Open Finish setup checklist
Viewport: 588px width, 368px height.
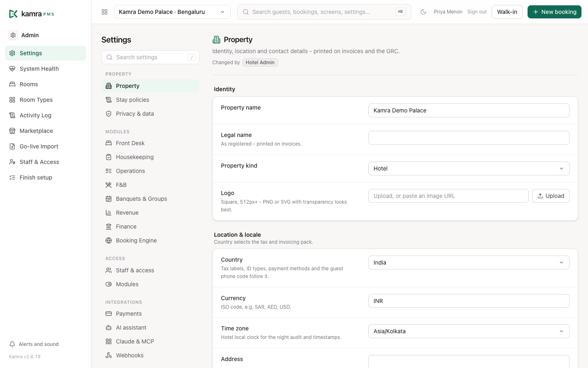click(45, 177)
